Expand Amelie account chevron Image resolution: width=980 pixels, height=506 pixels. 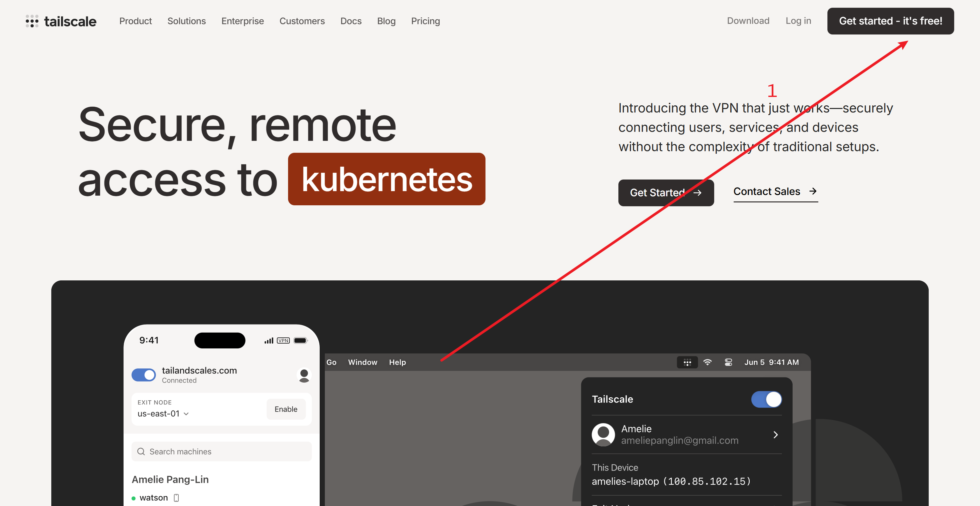[x=775, y=434]
